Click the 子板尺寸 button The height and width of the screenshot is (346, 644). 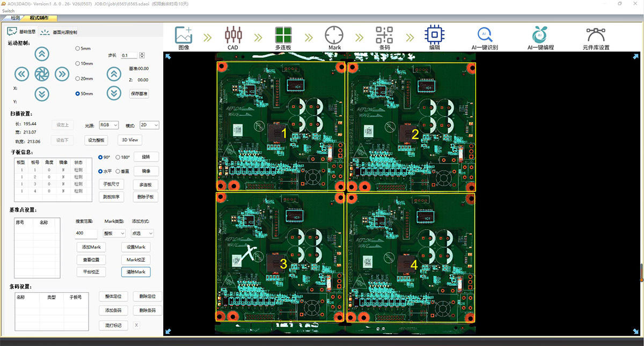(x=111, y=184)
